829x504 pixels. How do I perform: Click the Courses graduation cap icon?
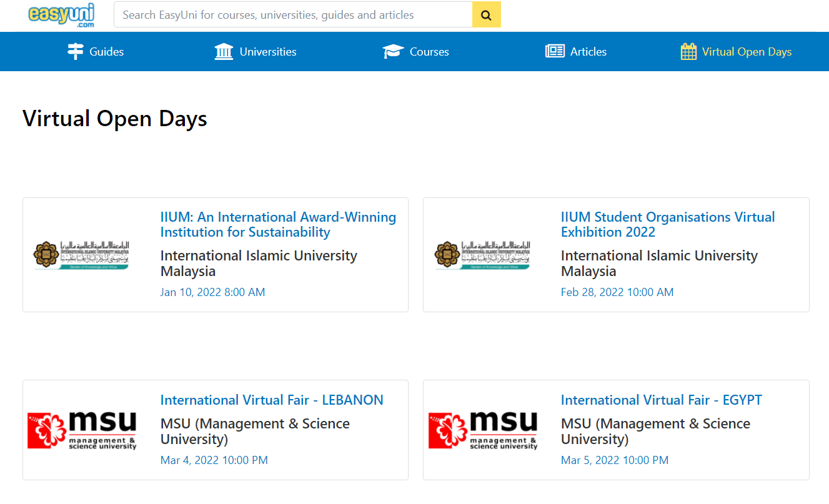coord(393,51)
